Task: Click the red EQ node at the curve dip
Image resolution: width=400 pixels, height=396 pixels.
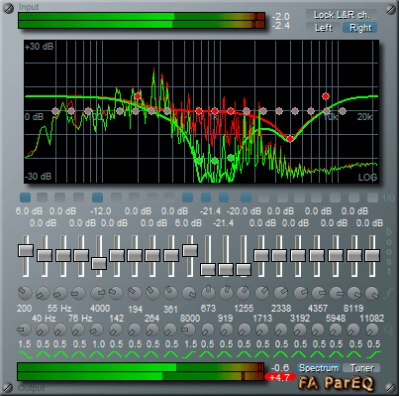Action: pos(290,139)
